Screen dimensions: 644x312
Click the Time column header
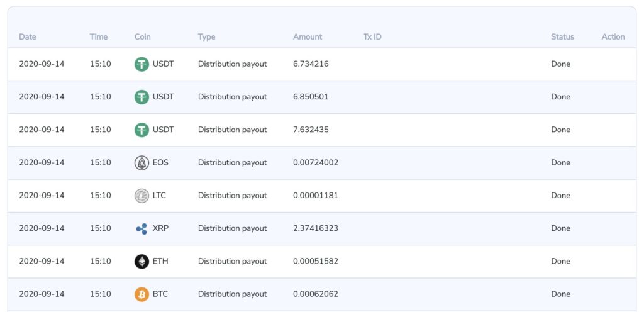coord(99,37)
